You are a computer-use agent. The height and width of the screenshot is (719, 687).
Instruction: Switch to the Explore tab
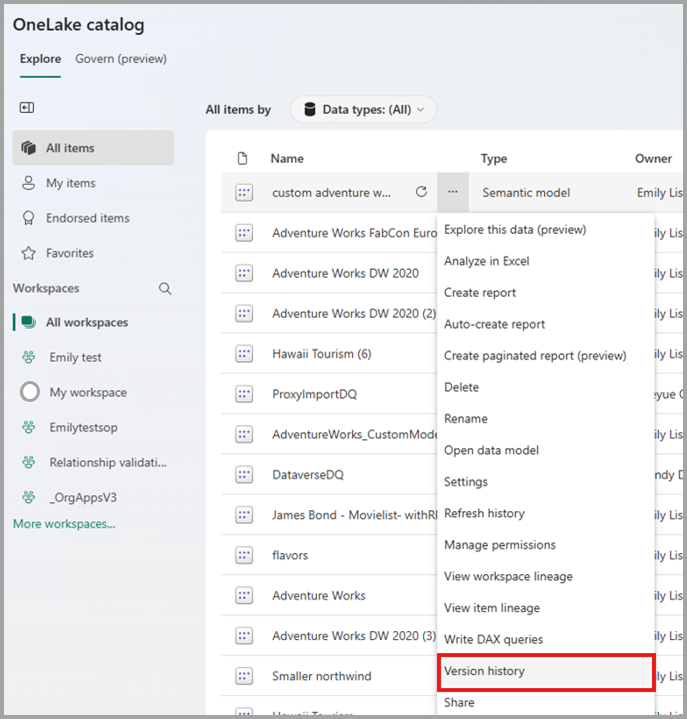pos(40,59)
